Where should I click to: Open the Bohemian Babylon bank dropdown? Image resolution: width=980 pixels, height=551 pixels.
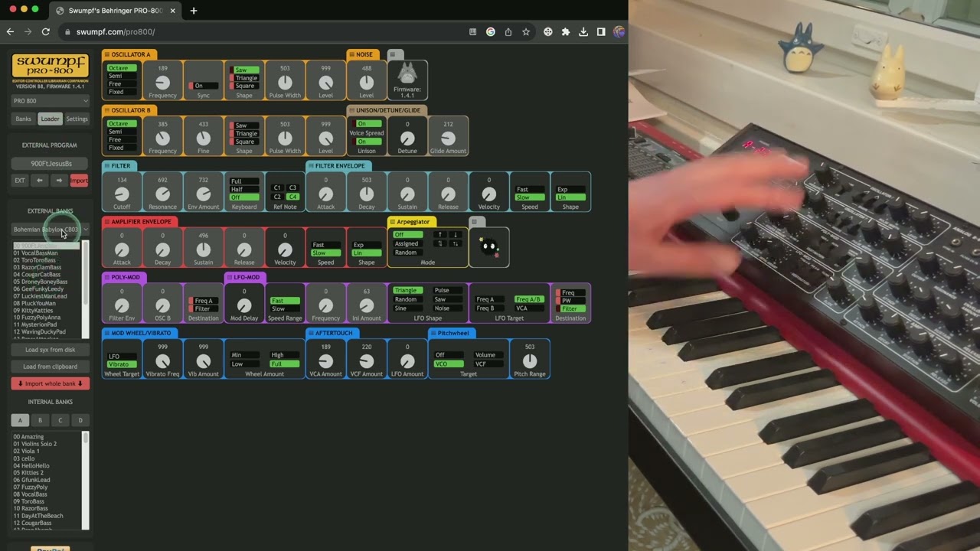(x=50, y=230)
